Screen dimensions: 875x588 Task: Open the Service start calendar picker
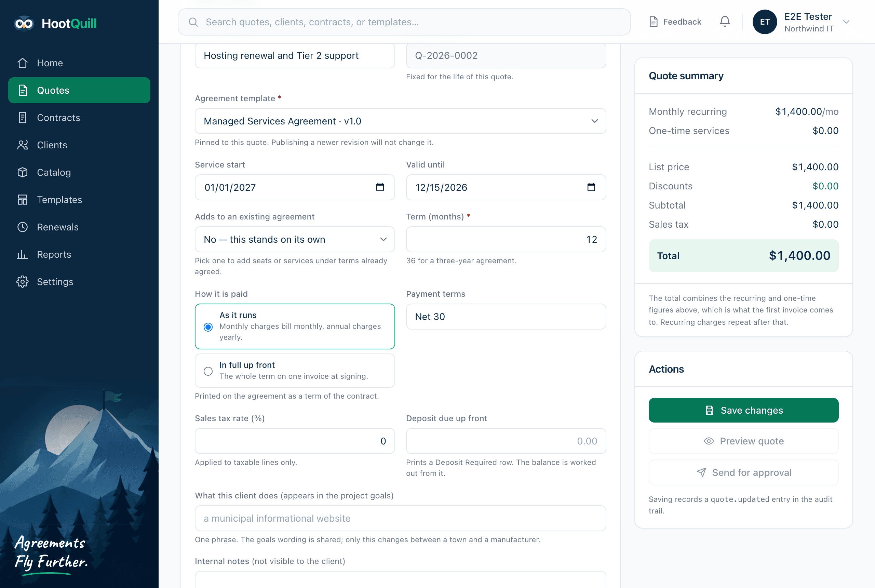pyautogui.click(x=380, y=187)
